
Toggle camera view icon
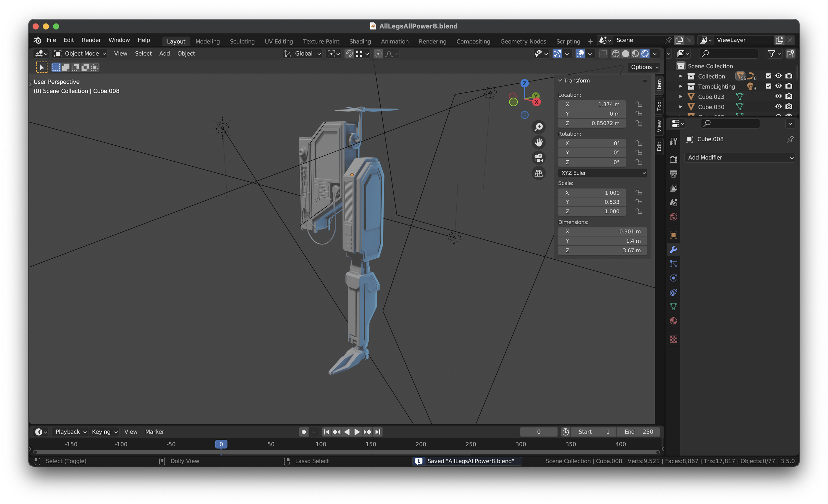538,158
